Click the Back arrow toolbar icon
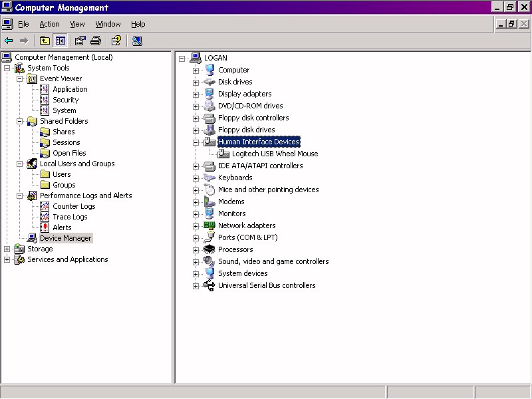This screenshot has height=399, width=532. pyautogui.click(x=9, y=41)
